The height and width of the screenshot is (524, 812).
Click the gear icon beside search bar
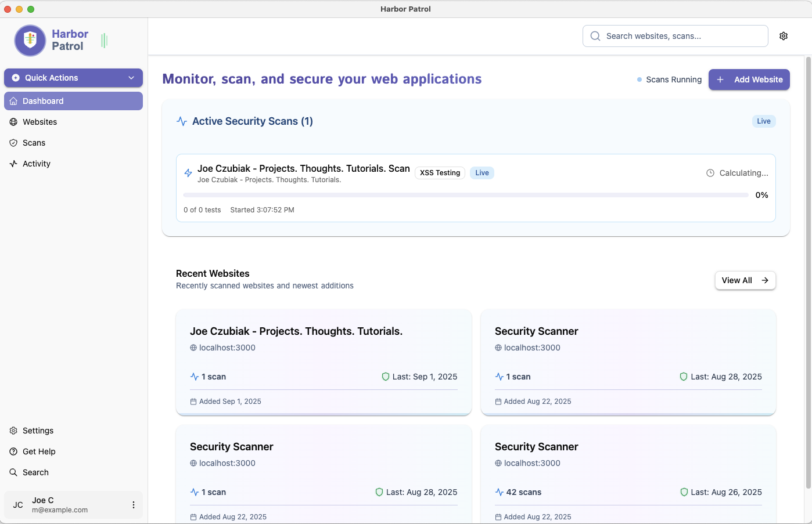tap(784, 36)
